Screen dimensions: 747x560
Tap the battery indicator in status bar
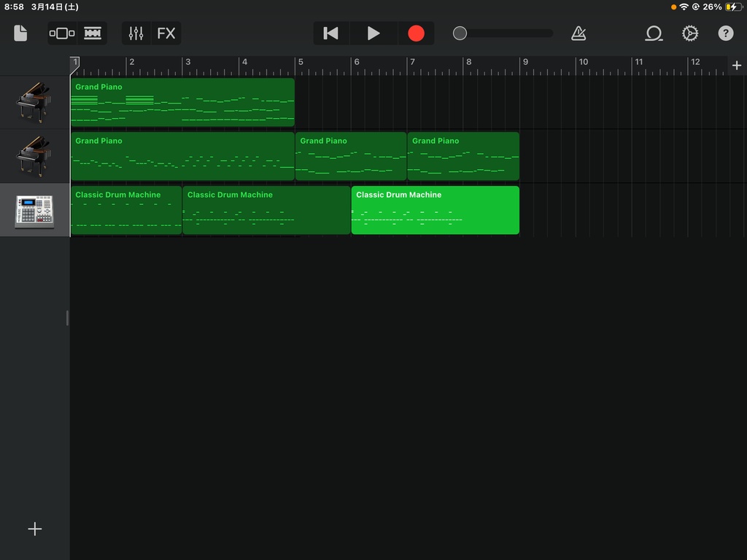point(732,7)
